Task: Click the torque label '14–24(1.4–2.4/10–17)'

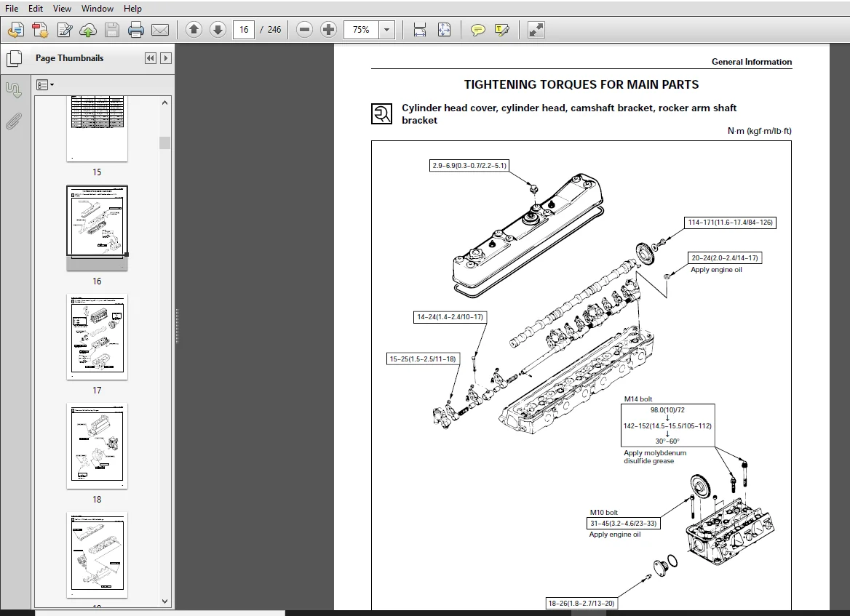Action: [450, 317]
